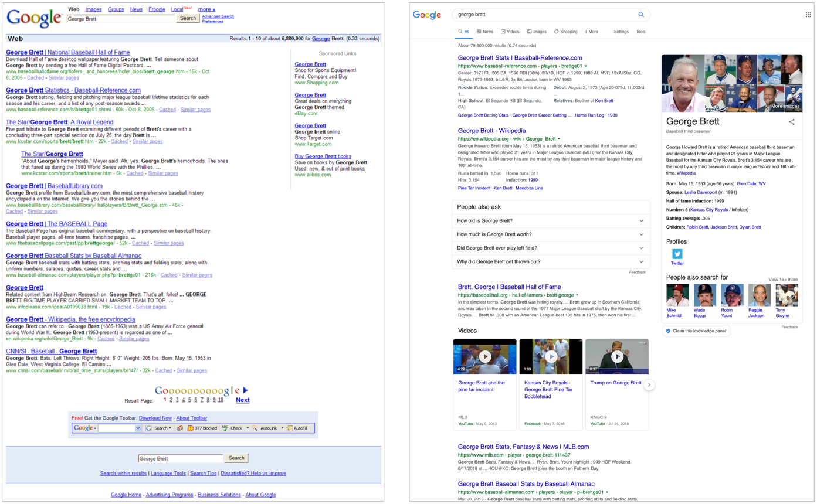Click the Advanced Search link

218,16
